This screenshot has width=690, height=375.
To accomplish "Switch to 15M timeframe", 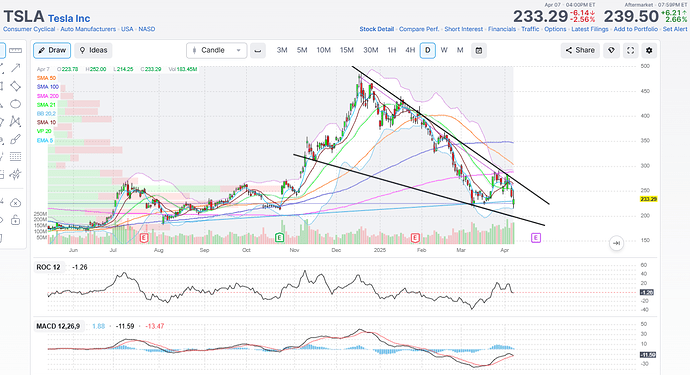I will 347,50.
